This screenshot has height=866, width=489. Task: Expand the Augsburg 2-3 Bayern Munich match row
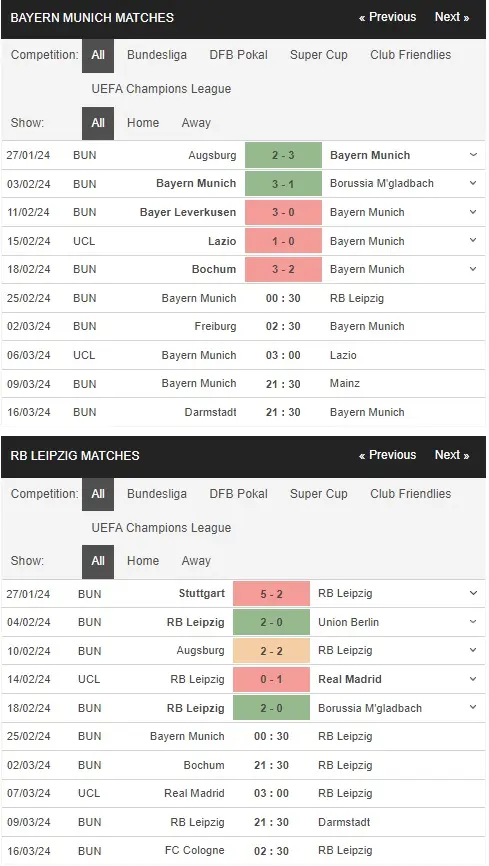473,155
